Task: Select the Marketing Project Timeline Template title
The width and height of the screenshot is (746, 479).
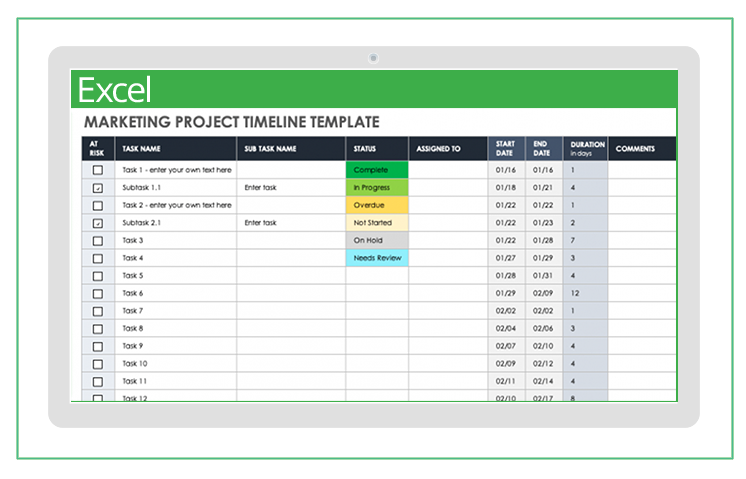Action: pos(232,122)
